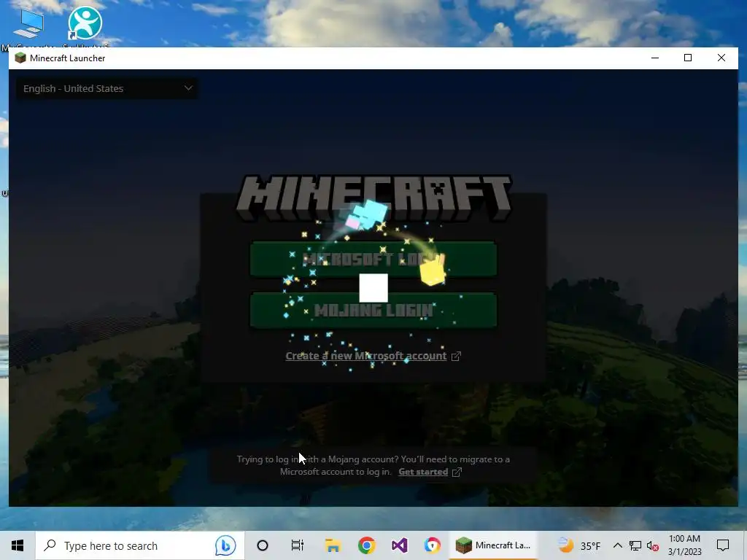This screenshot has height=560, width=747.
Task: Click the Mojang Login button
Action: (373, 311)
